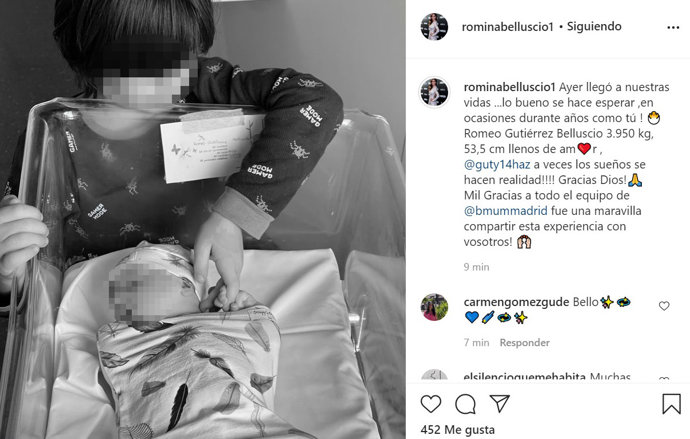Open rominabelluscio1 header profile picture
The width and height of the screenshot is (690, 439).
[434, 27]
